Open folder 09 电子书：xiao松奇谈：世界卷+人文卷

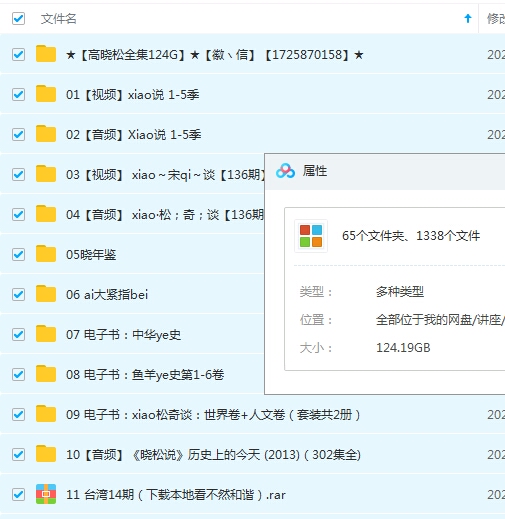tap(213, 415)
